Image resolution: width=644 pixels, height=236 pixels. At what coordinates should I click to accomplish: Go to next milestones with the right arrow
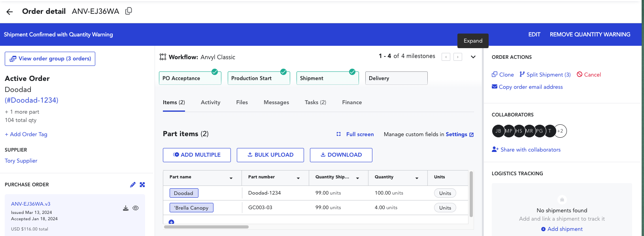458,57
